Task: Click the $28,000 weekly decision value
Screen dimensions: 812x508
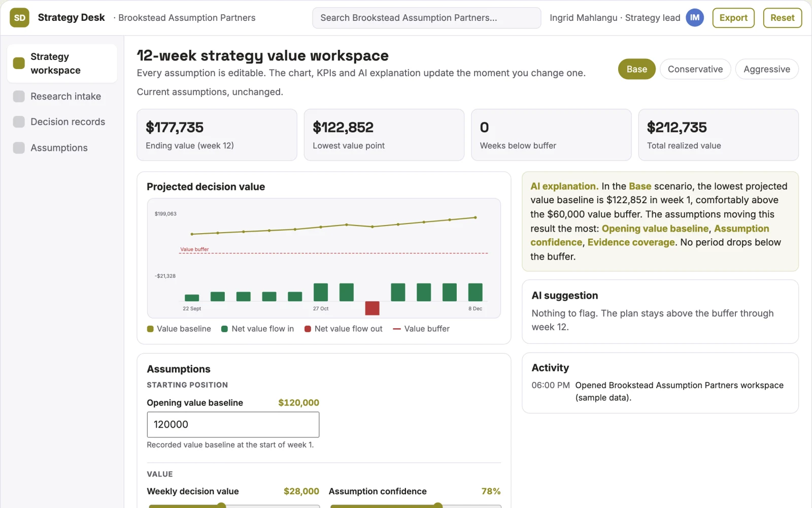Action: click(x=301, y=491)
